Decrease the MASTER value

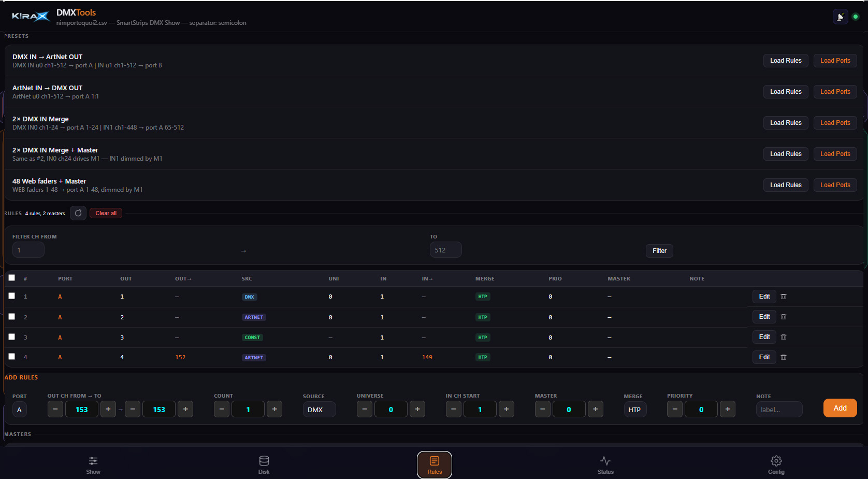click(x=543, y=409)
